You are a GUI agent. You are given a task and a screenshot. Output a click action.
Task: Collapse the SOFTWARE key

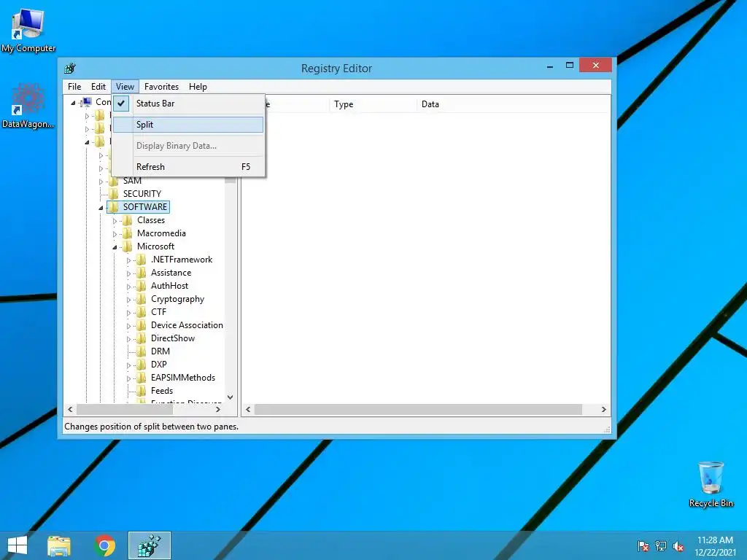(x=101, y=208)
